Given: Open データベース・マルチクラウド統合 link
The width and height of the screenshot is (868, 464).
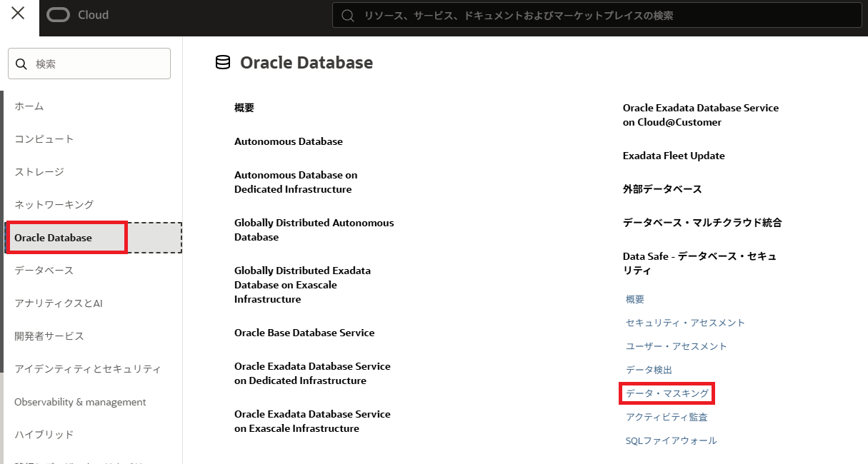Looking at the screenshot, I should click(x=702, y=223).
